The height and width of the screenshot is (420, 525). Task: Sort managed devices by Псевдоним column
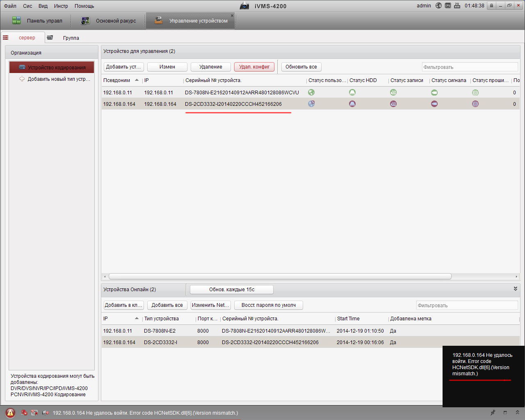coord(121,80)
